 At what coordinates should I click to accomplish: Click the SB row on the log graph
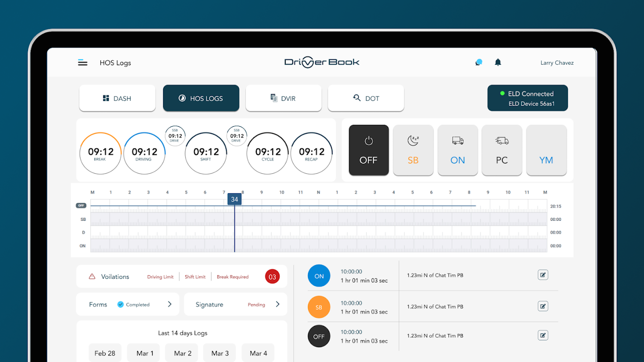[x=318, y=219]
